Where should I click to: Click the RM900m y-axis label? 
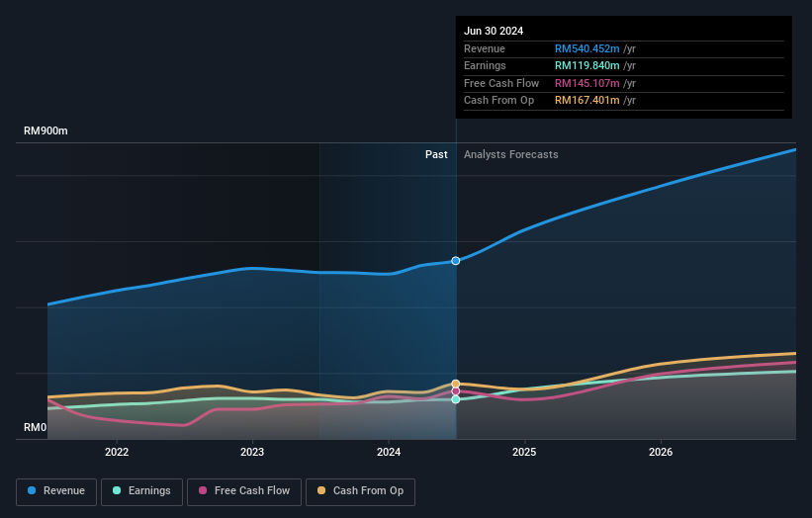tap(45, 130)
